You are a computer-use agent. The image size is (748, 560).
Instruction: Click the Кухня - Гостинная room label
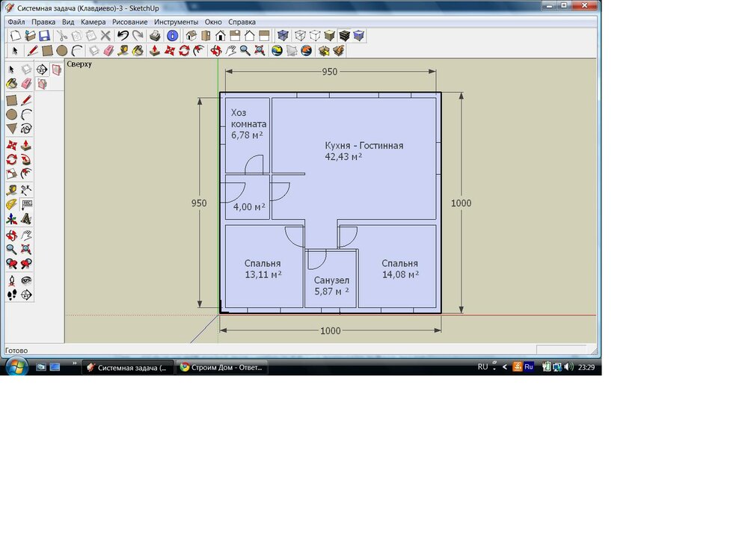(x=364, y=146)
